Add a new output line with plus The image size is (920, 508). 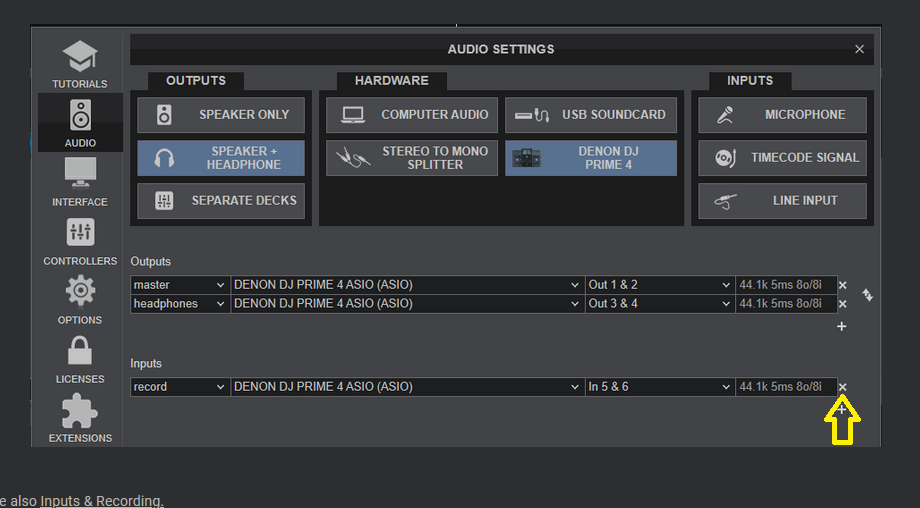point(841,326)
